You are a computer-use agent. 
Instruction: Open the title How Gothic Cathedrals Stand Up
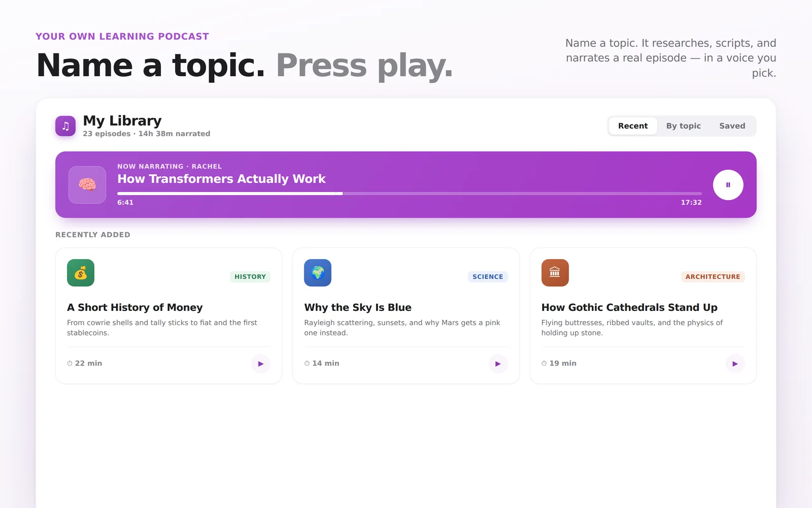pos(629,307)
